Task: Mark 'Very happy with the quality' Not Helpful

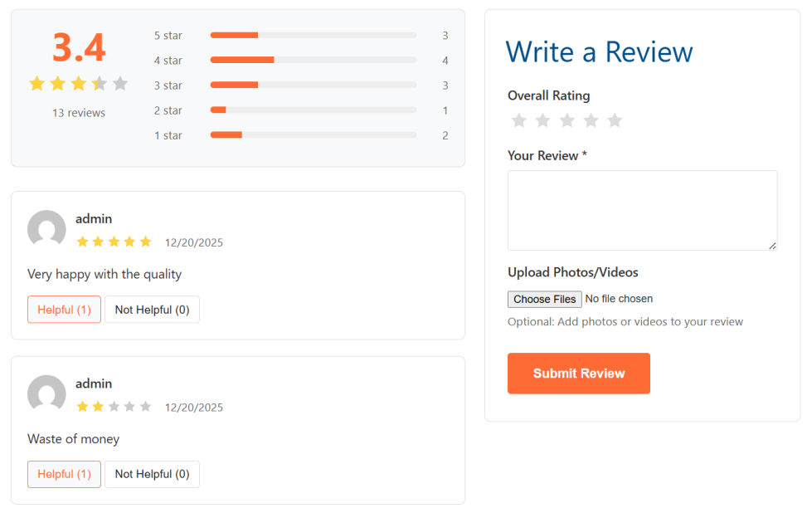Action: 152,310
